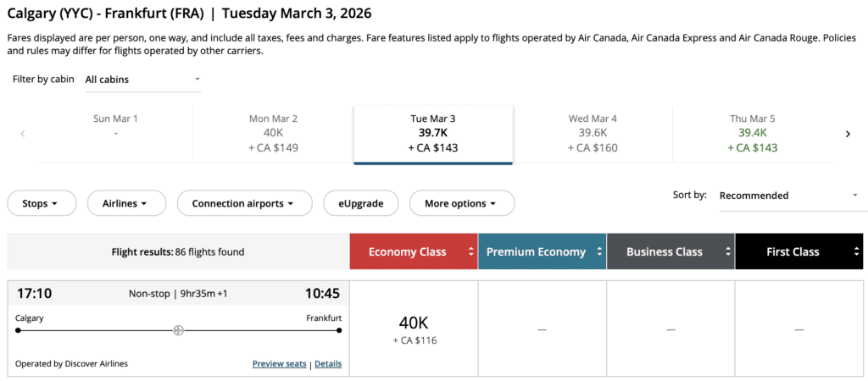868x381 pixels.
Task: Select the Thu Mar 5 date tab
Action: (x=752, y=133)
